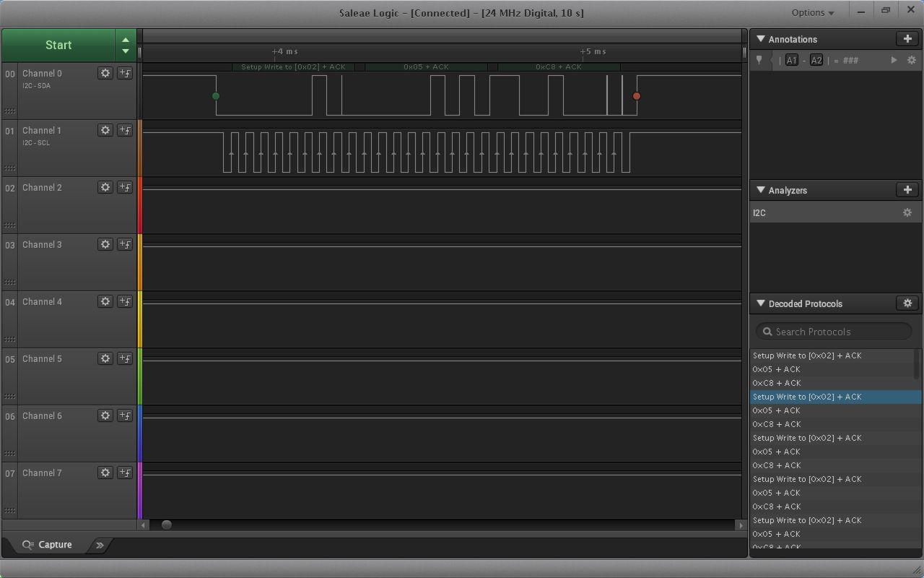Viewport: 924px width, 578px height.
Task: Switch to the Capture tab
Action: [48, 545]
